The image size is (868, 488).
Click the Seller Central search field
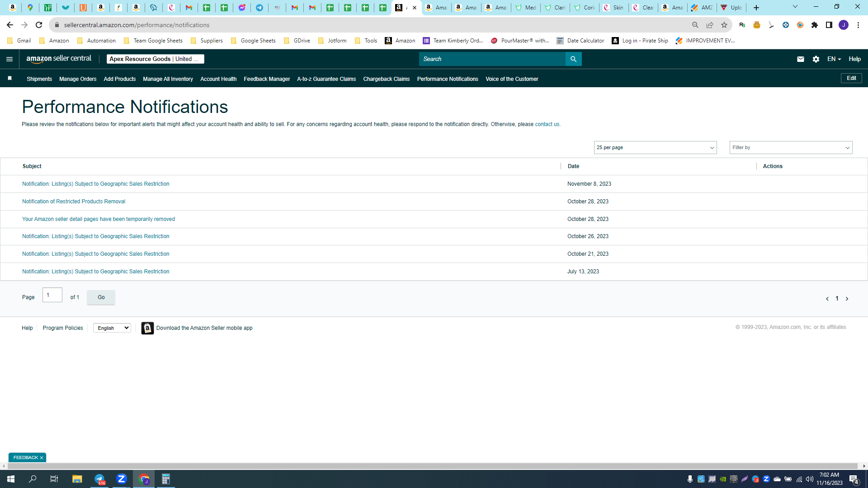click(x=492, y=59)
